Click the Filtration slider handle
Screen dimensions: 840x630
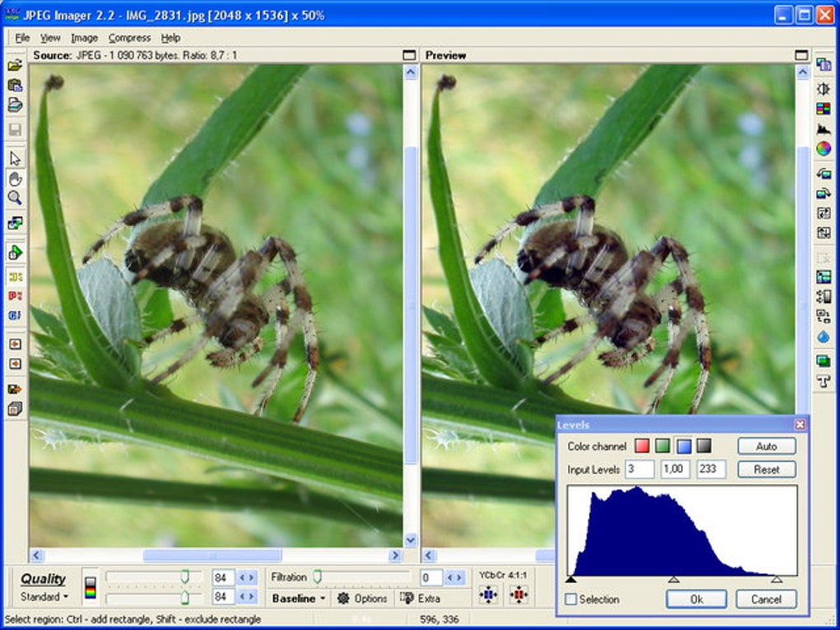(318, 576)
